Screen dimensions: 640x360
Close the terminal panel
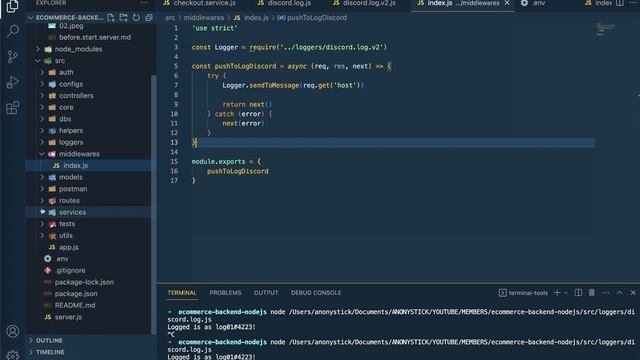(x=633, y=293)
